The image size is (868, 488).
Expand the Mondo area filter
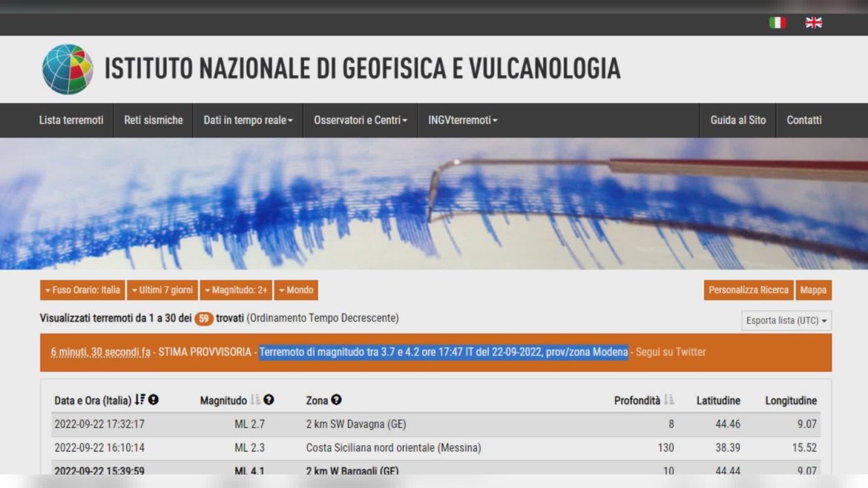click(296, 290)
